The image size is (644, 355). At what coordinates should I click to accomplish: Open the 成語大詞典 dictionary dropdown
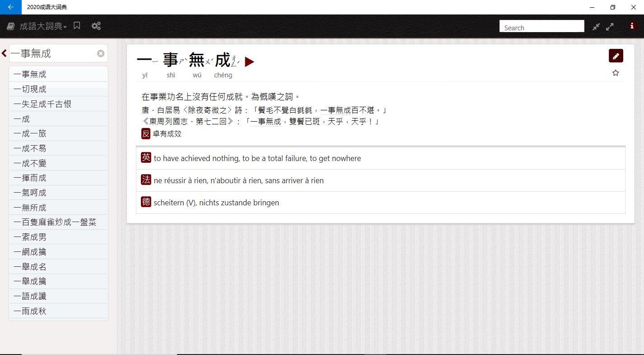pos(40,26)
